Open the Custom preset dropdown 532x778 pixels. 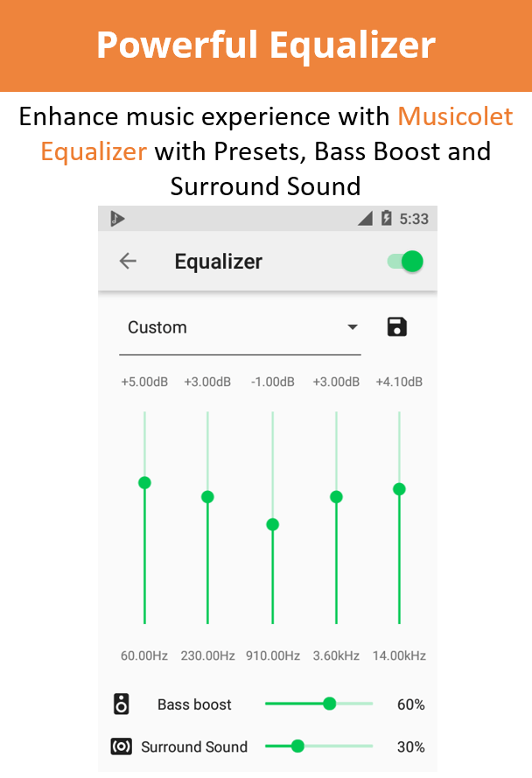[240, 327]
